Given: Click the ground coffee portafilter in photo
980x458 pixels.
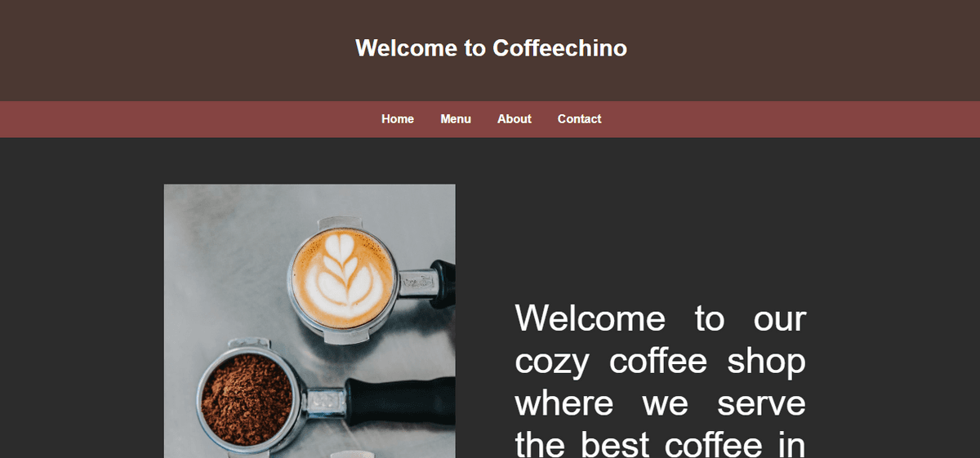Looking at the screenshot, I should [x=247, y=399].
